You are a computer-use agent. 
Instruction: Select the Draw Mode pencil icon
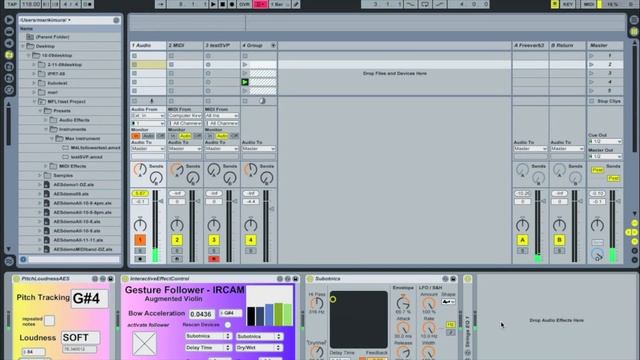point(296,4)
